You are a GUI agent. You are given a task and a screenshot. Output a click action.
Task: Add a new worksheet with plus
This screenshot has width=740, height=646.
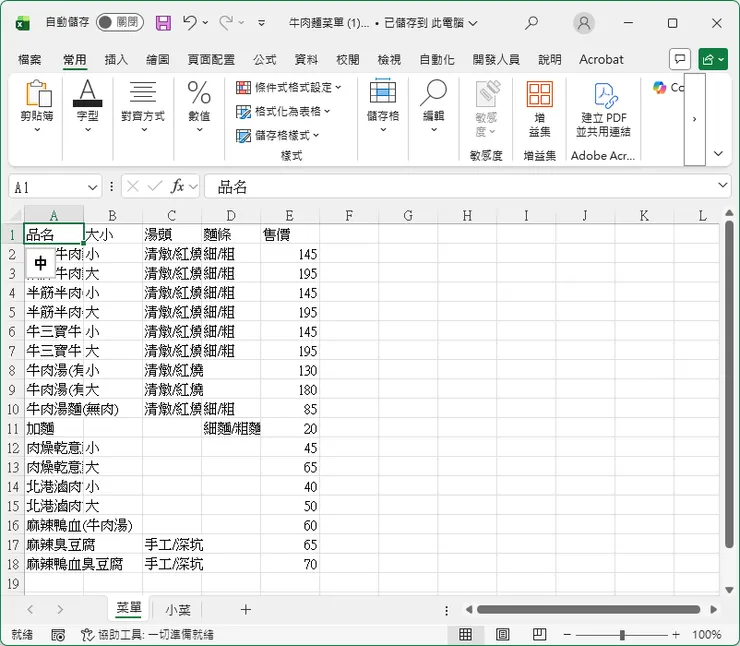245,609
